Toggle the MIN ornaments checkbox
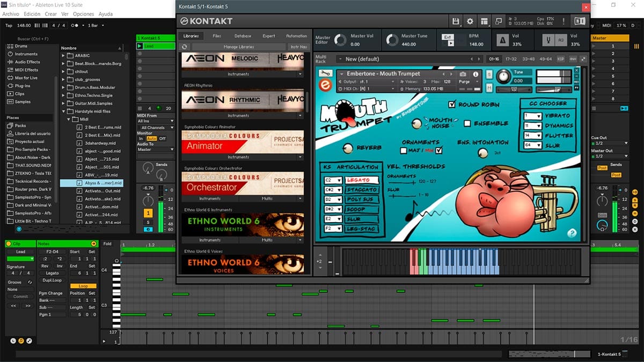 438,151
